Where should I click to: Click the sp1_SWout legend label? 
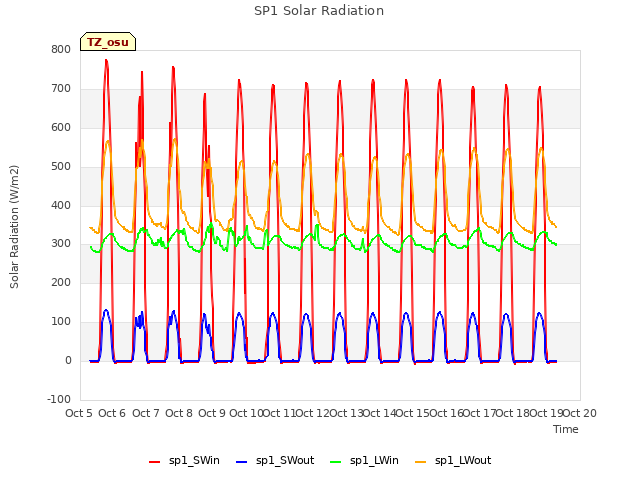tap(285, 460)
